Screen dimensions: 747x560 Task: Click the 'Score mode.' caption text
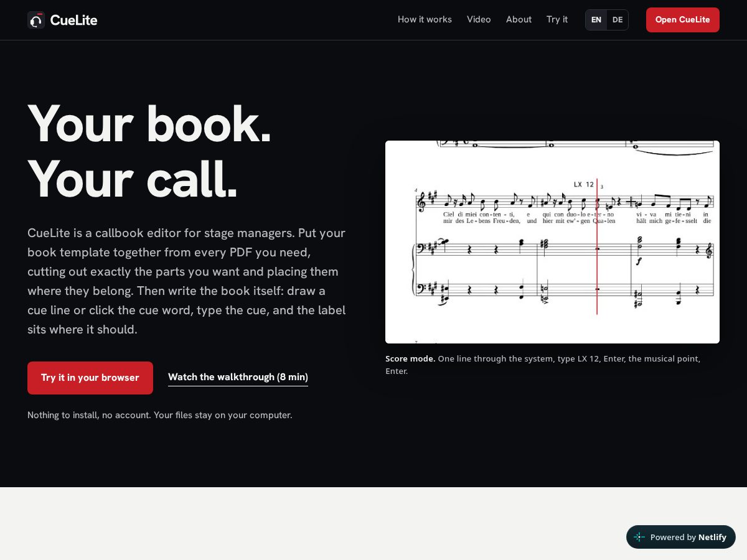(x=410, y=358)
